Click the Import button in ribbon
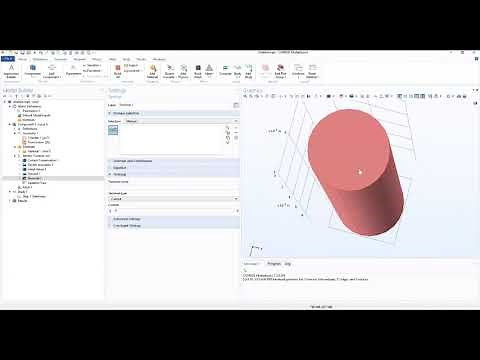 [131, 65]
